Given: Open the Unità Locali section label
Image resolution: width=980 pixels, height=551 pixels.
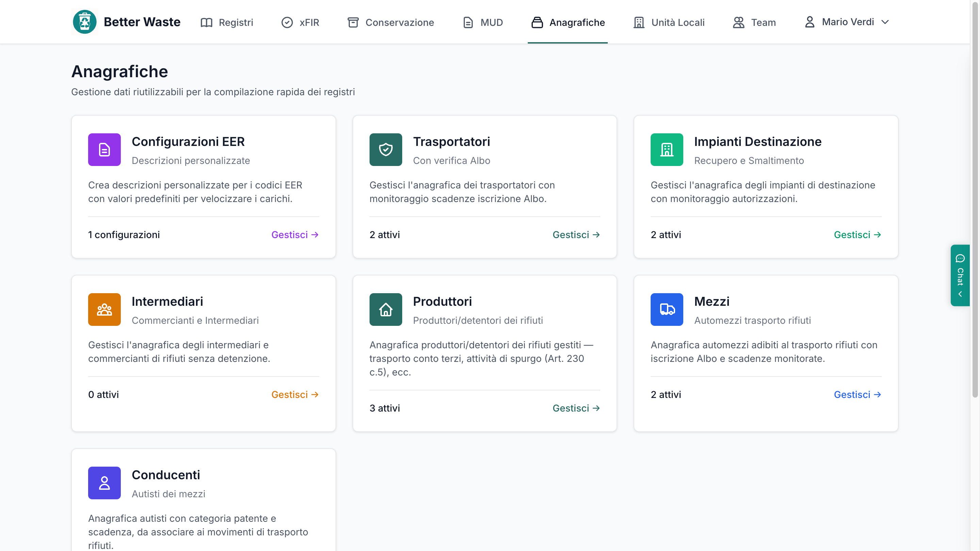Looking at the screenshot, I should coord(678,22).
